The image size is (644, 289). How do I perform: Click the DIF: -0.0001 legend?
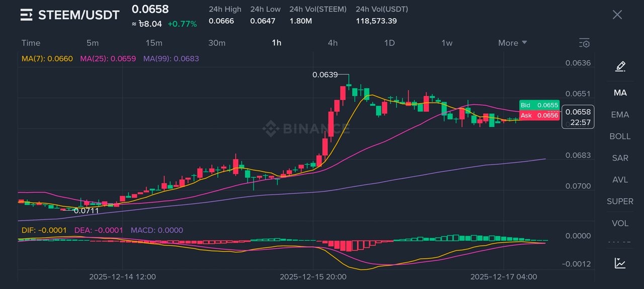[x=44, y=230]
